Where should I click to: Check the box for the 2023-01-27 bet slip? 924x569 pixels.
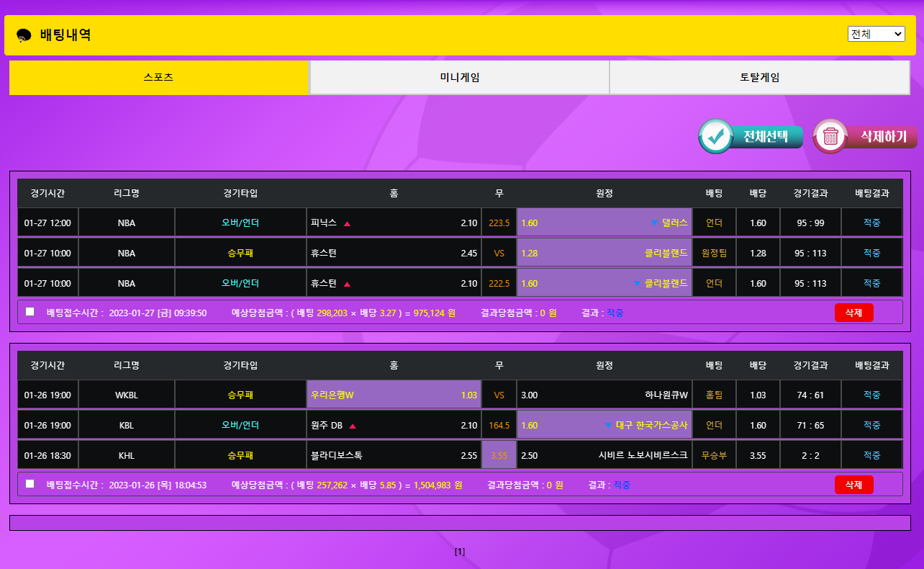click(x=30, y=312)
